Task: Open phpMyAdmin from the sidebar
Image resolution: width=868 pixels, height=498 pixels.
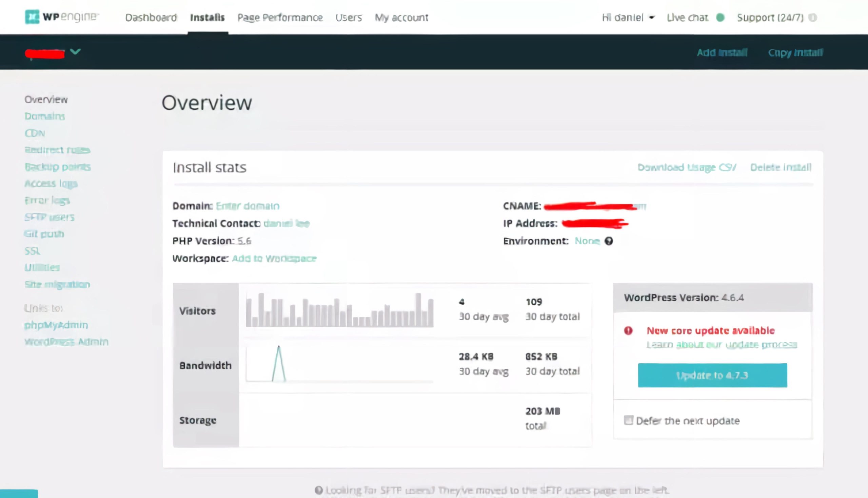Action: (x=56, y=325)
